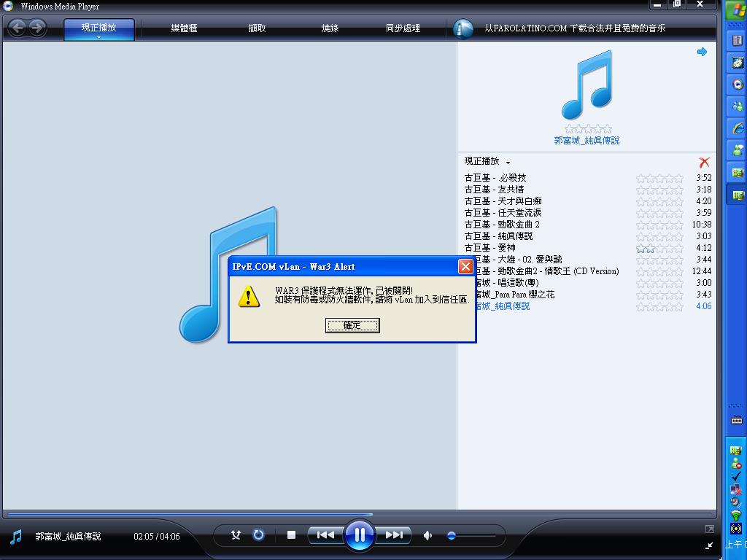Open the 同步處理 tab
Viewport: 747px width, 560px height.
403,28
